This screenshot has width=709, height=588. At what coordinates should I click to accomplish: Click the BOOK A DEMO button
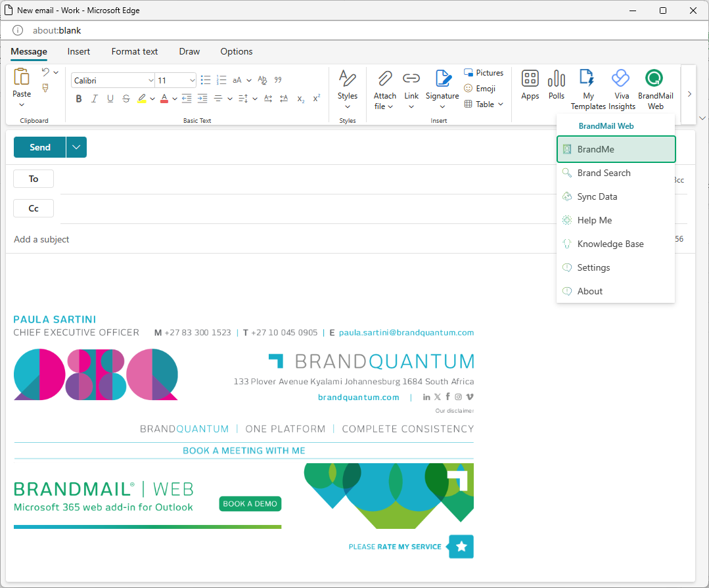click(x=250, y=504)
